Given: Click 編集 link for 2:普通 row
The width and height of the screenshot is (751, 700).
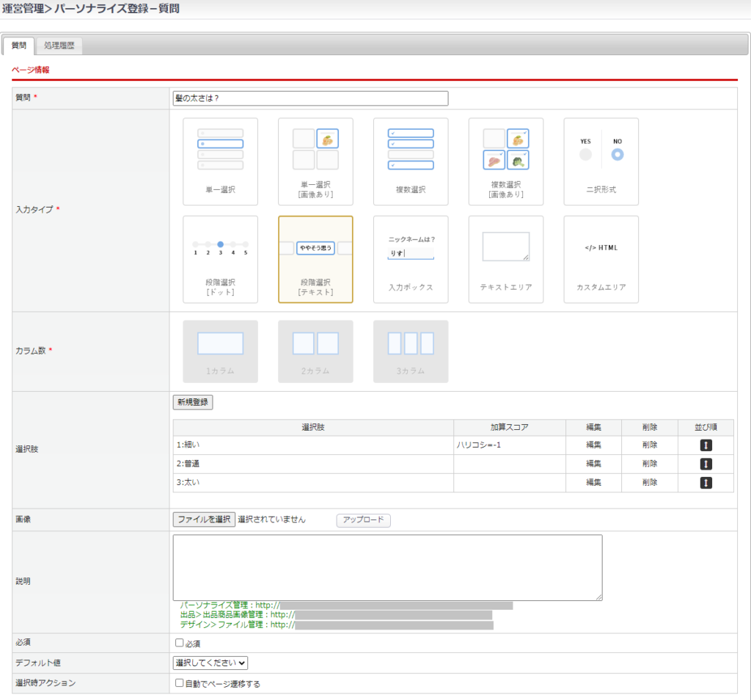Looking at the screenshot, I should pos(593,464).
